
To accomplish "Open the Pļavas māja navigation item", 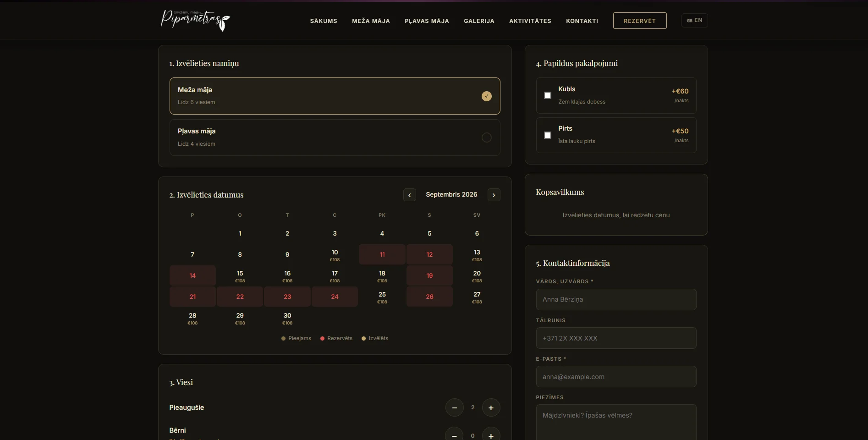I will (427, 21).
